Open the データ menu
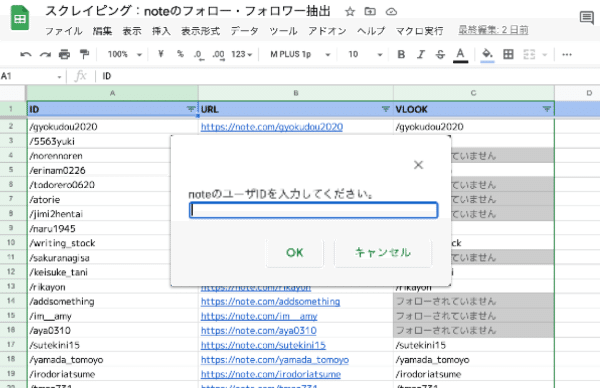The height and width of the screenshot is (388, 600). click(245, 31)
